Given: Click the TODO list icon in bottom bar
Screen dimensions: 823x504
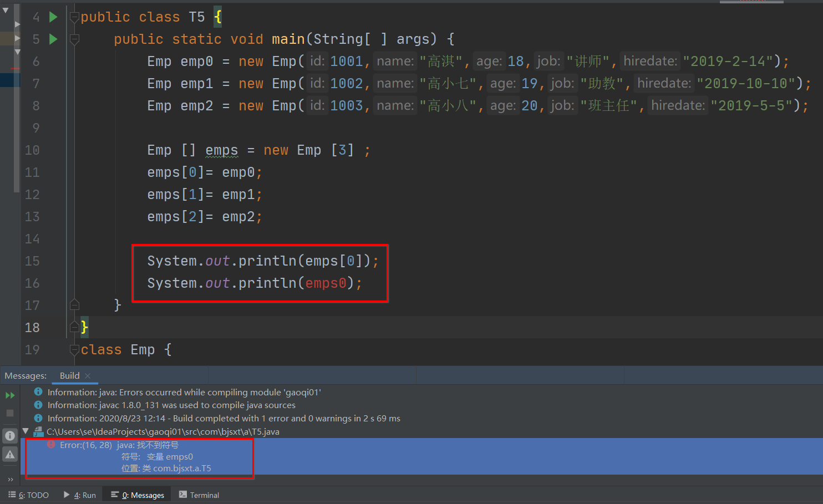Looking at the screenshot, I should click(x=12, y=495).
